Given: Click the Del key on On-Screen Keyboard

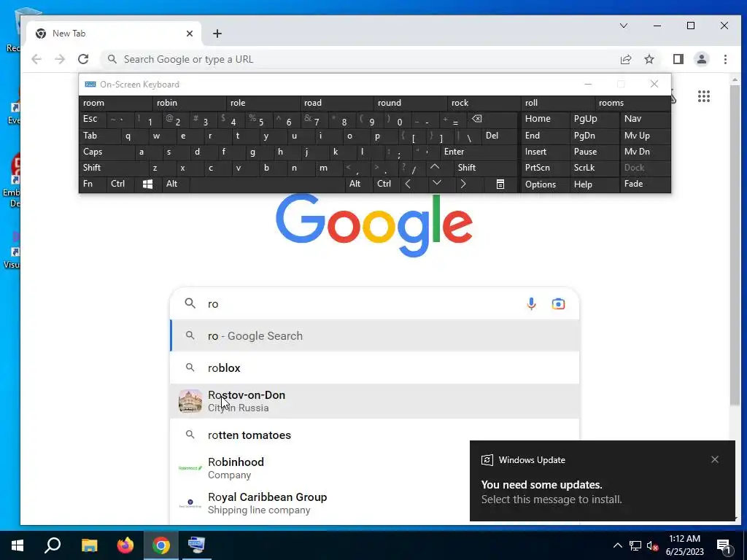Looking at the screenshot, I should 499,136.
